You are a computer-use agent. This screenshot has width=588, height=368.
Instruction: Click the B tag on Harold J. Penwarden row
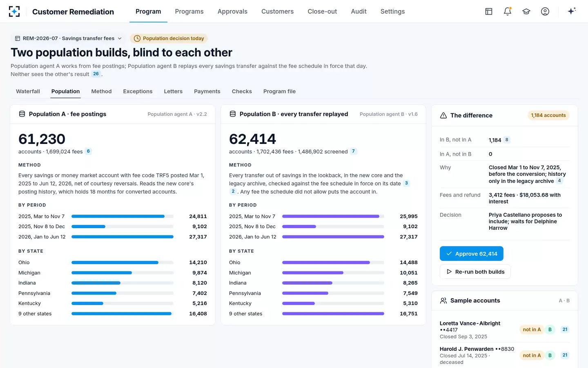550,355
